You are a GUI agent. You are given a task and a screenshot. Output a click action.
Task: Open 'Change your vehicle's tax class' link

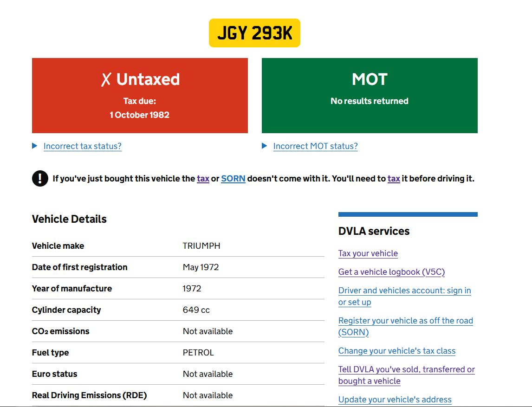coord(396,351)
